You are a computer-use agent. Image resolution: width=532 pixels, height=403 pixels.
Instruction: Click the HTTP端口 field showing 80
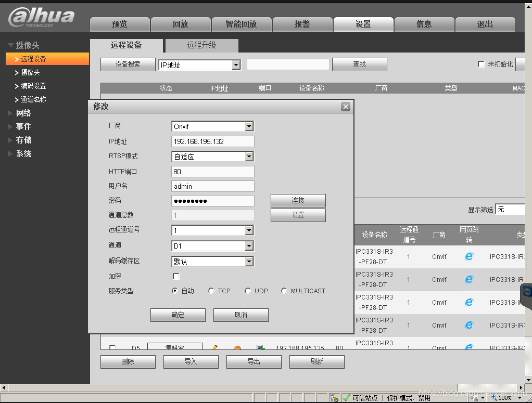pos(213,172)
